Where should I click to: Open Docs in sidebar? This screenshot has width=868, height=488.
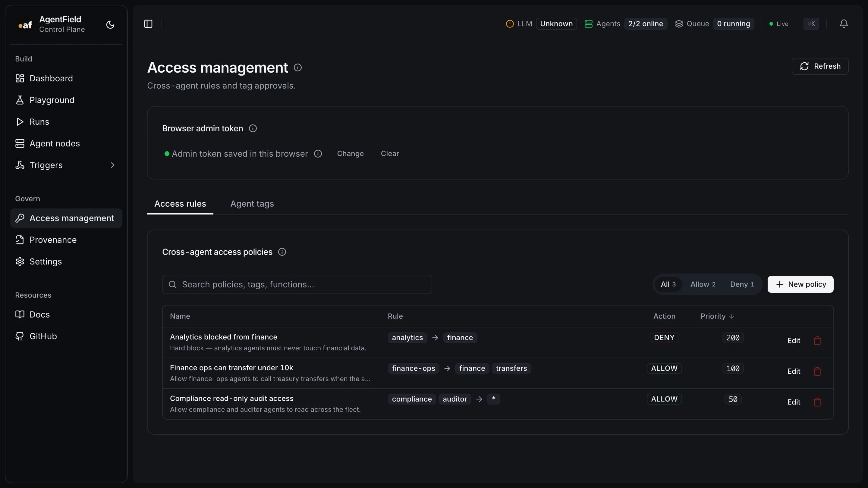66,314
